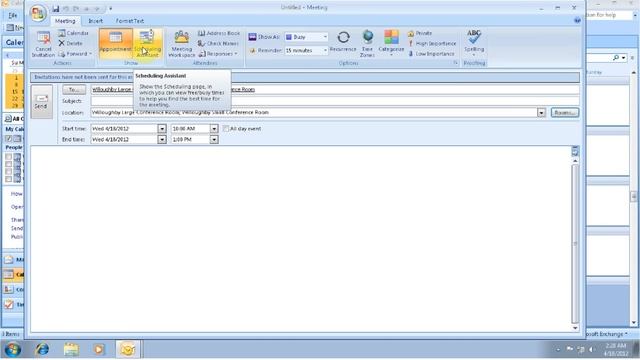Click the To... button
This screenshot has width=640, height=360.
tap(74, 89)
